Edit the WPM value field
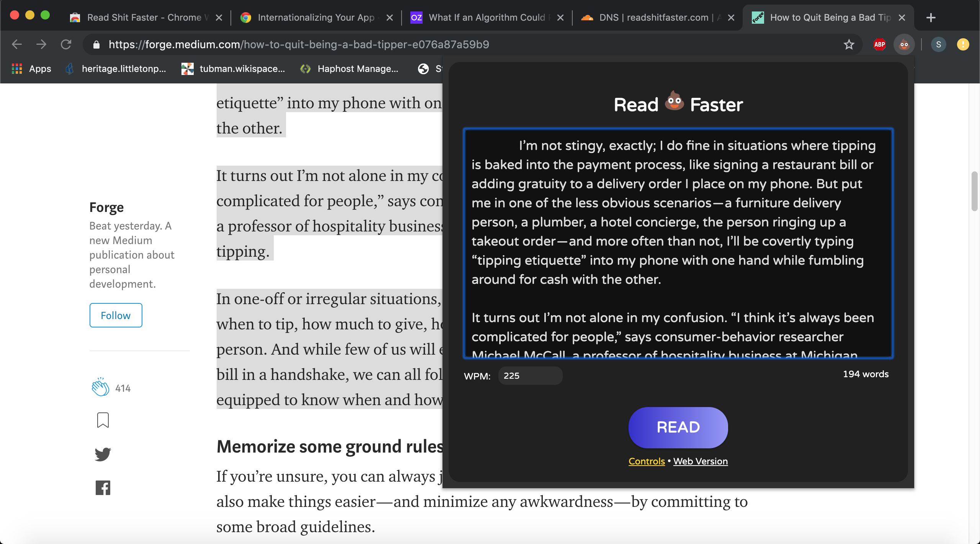980x544 pixels. 530,376
